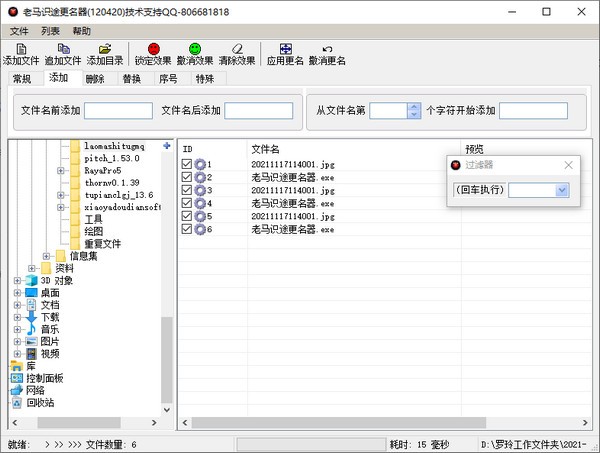Open the filter combo box dropdown arrow

pos(562,190)
